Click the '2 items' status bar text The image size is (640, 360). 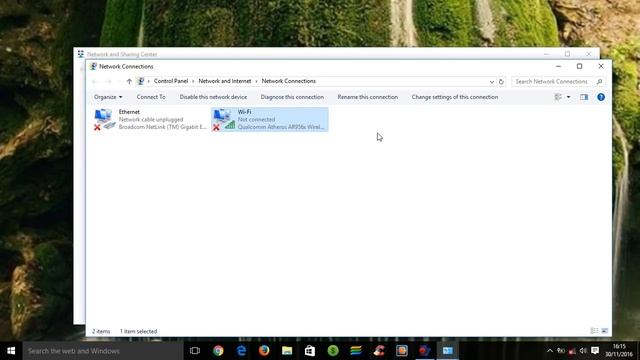(101, 331)
